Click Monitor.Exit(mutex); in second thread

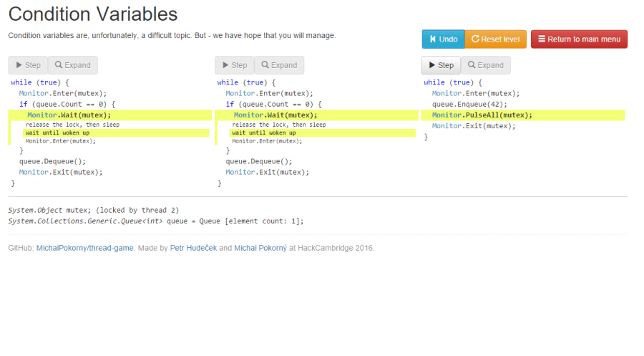[268, 172]
